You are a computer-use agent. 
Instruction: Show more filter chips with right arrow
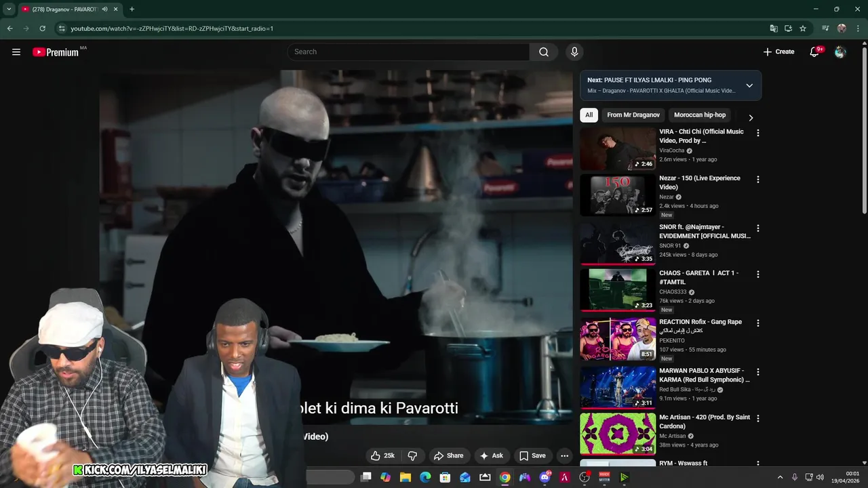[751, 117]
